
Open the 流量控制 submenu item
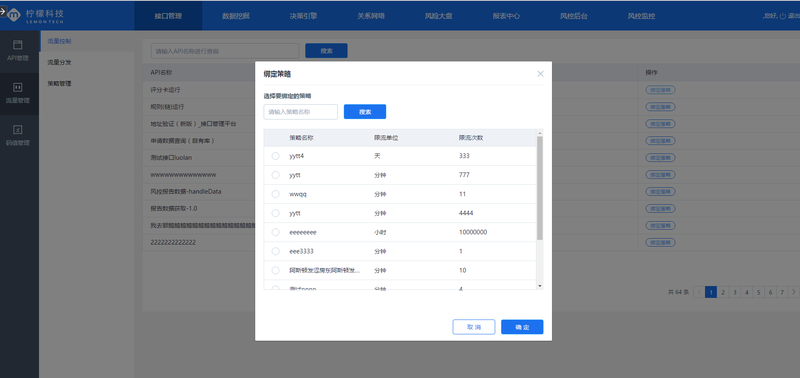pos(86,41)
